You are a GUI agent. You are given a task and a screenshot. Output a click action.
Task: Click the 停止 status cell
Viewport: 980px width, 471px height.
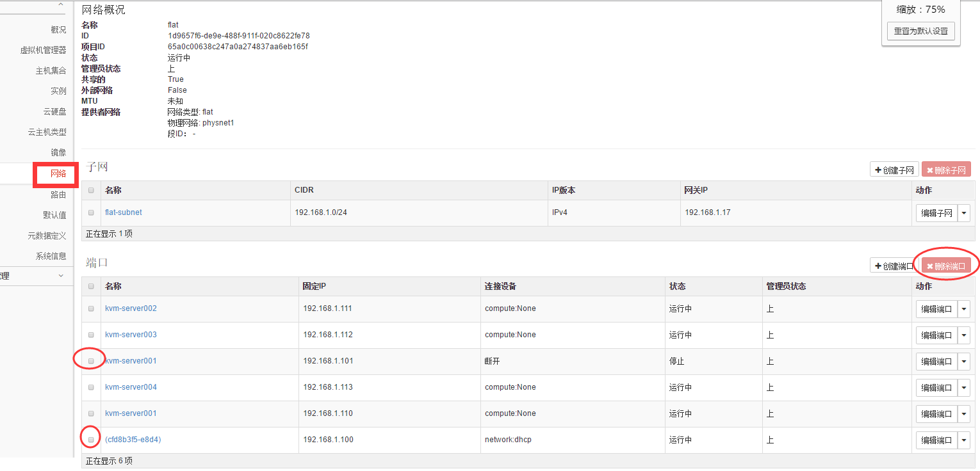[677, 361]
